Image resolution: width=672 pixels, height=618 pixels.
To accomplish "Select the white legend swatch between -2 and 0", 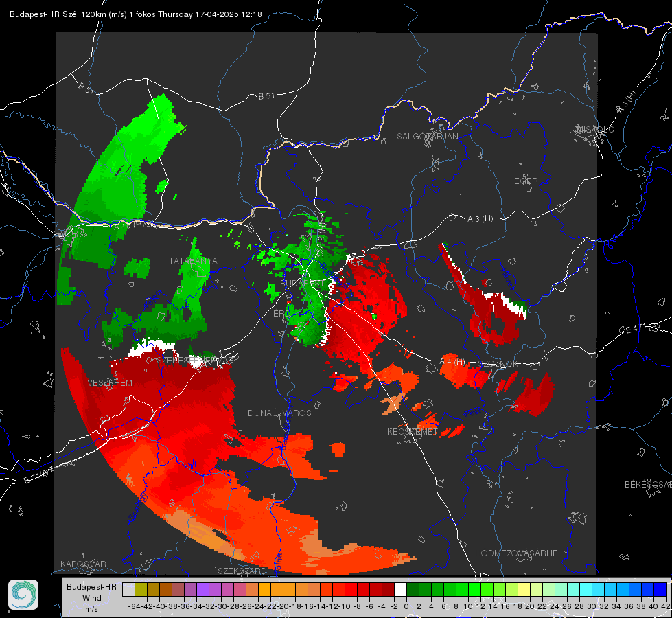I will 400,589.
